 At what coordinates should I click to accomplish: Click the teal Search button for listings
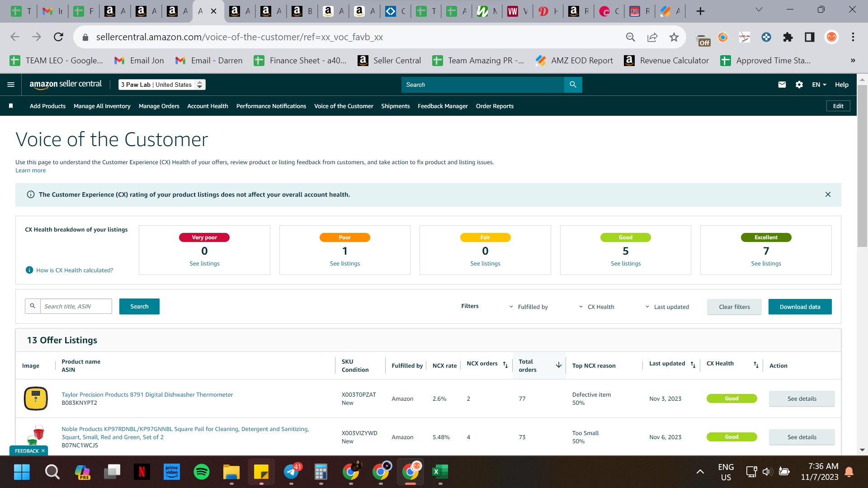(139, 306)
